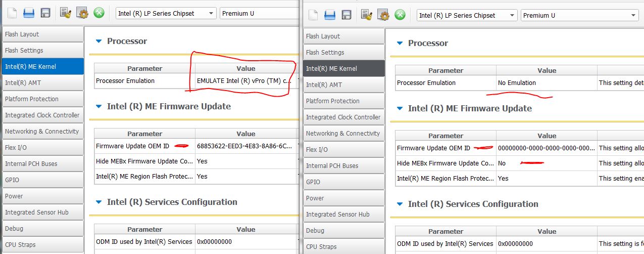Select Intel(R) AMT tab in right window
644x254 pixels.
tap(343, 85)
